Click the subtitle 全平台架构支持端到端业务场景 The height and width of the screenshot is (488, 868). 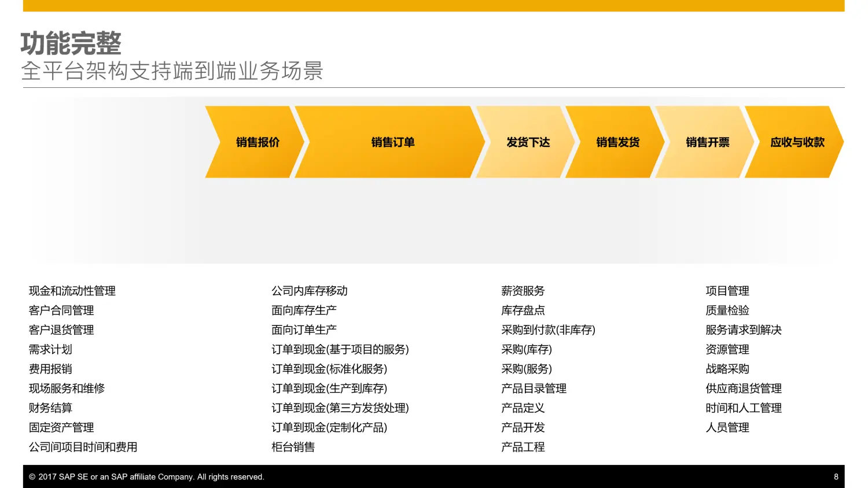172,71
